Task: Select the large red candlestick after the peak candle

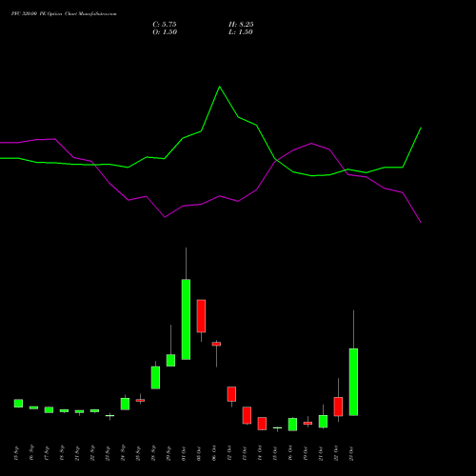Action: (x=201, y=316)
